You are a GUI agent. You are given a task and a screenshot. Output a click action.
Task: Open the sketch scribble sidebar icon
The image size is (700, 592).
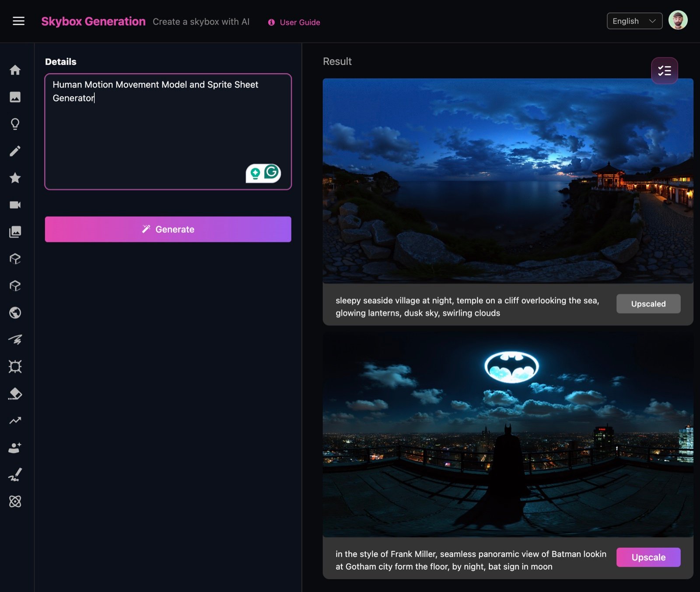pos(15,340)
